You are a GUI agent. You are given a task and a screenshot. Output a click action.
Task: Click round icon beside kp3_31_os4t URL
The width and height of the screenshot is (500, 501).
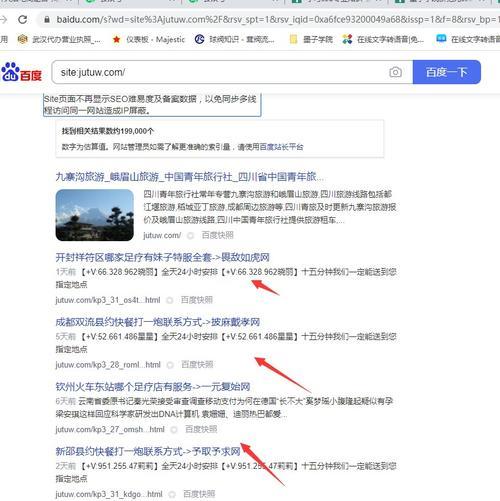pos(169,300)
